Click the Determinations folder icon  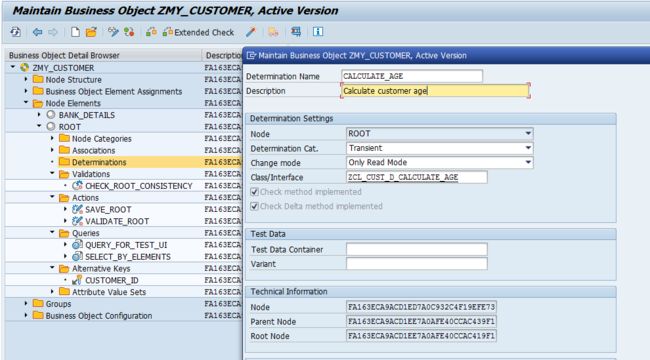coord(64,162)
